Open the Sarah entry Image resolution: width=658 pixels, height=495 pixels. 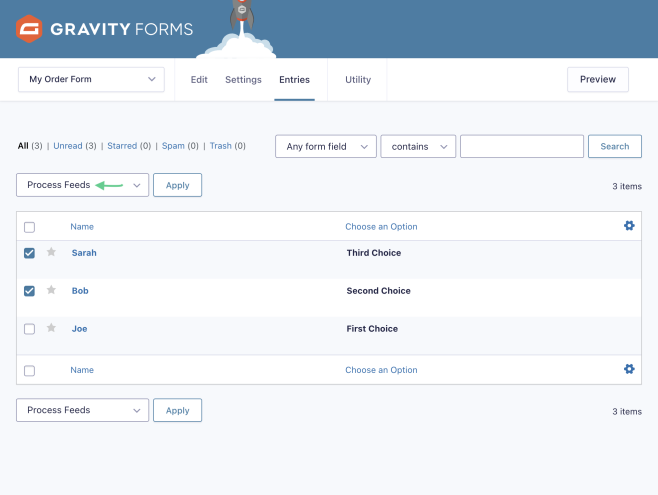click(84, 253)
